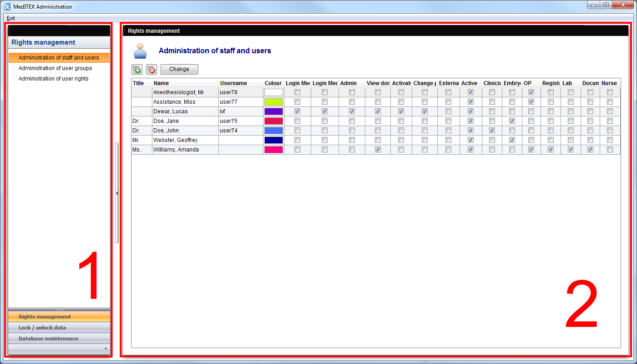Viewport: 637px width, 364px height.
Task: Select the name cell "Assistance, Miss"
Action: click(x=185, y=102)
